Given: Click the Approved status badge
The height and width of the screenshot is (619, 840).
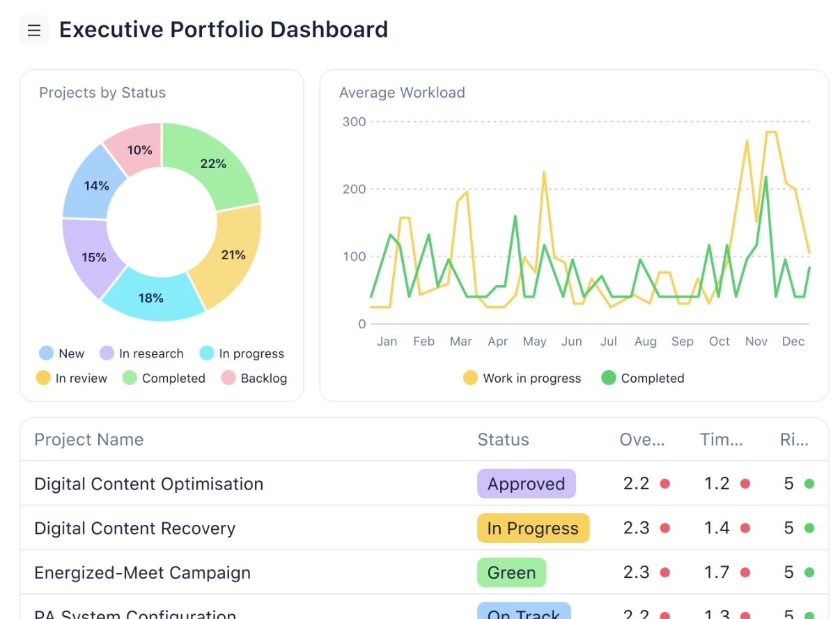Looking at the screenshot, I should pyautogui.click(x=526, y=484).
